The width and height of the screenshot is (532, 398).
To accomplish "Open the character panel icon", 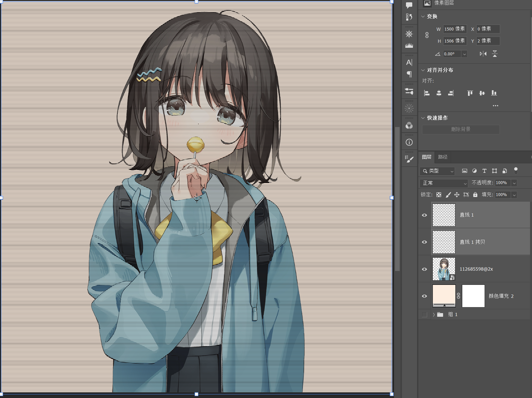I will point(409,62).
